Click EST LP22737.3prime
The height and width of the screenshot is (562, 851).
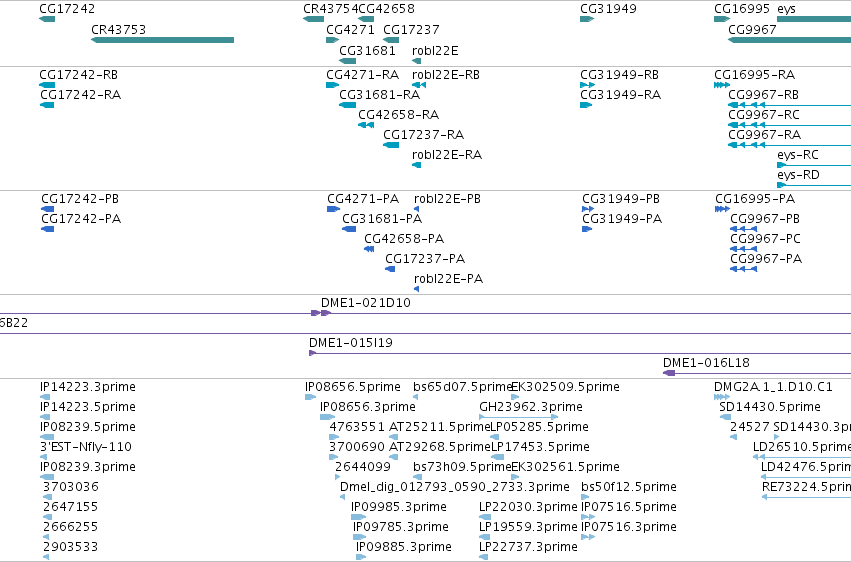point(528,547)
